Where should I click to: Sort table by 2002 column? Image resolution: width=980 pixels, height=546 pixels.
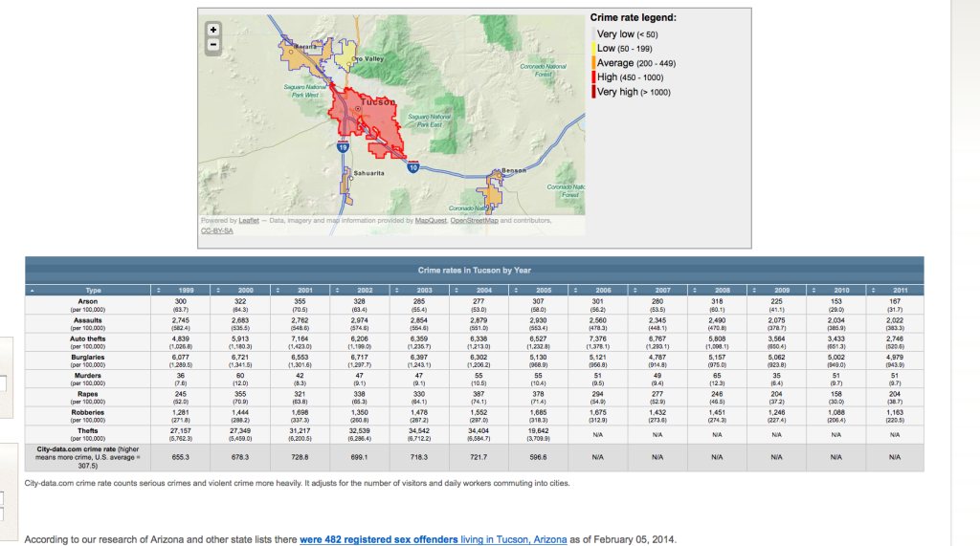360,291
